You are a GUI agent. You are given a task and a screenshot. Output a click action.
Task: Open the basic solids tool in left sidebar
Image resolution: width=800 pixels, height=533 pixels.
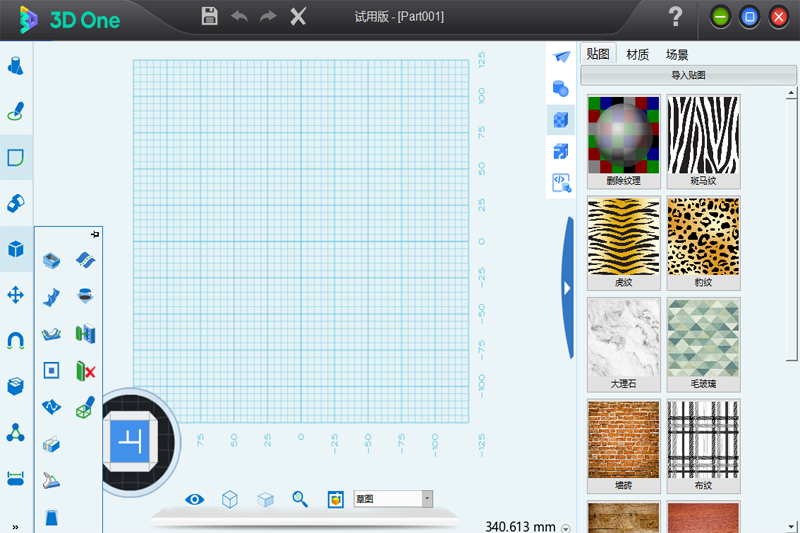16,66
